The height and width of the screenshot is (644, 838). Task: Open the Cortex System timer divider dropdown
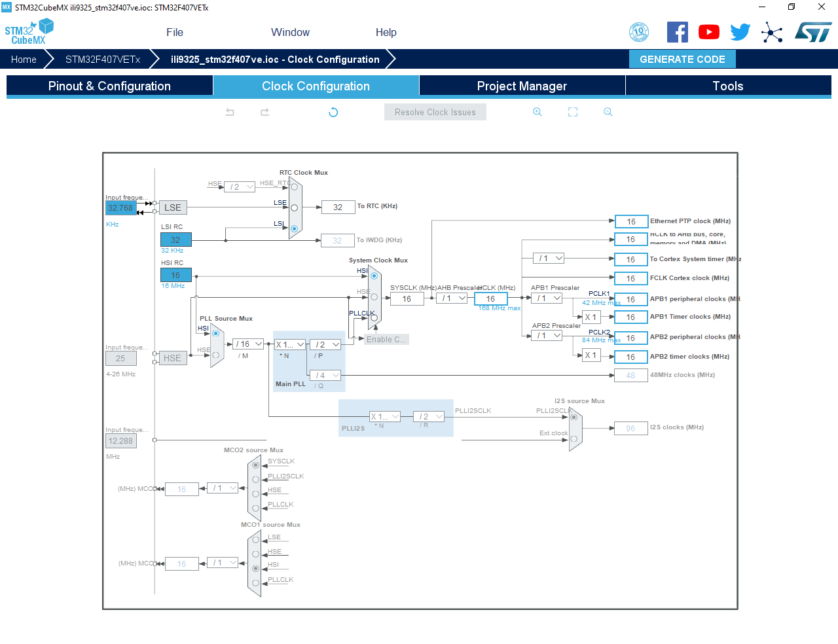(x=549, y=258)
